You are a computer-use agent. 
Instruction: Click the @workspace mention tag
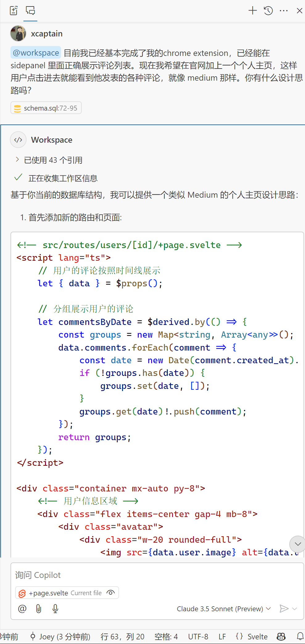[x=36, y=53]
